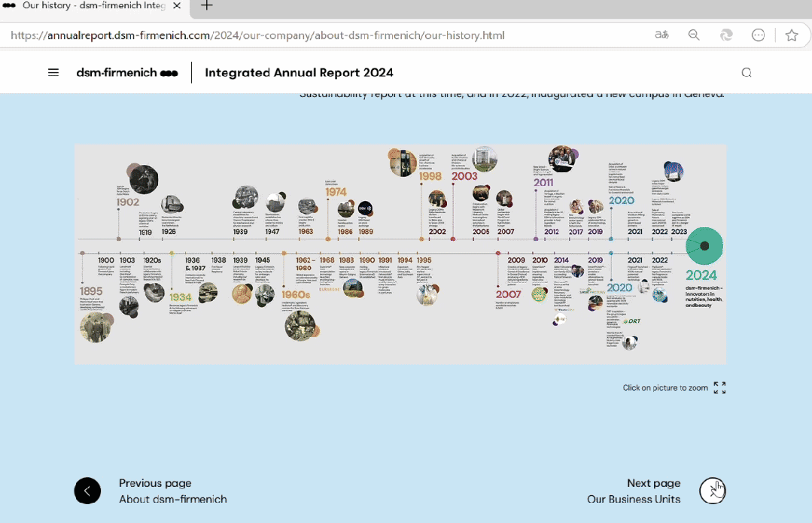Viewport: 812px width, 523px height.
Task: Click the dsm-firmenich logo
Action: pos(126,73)
